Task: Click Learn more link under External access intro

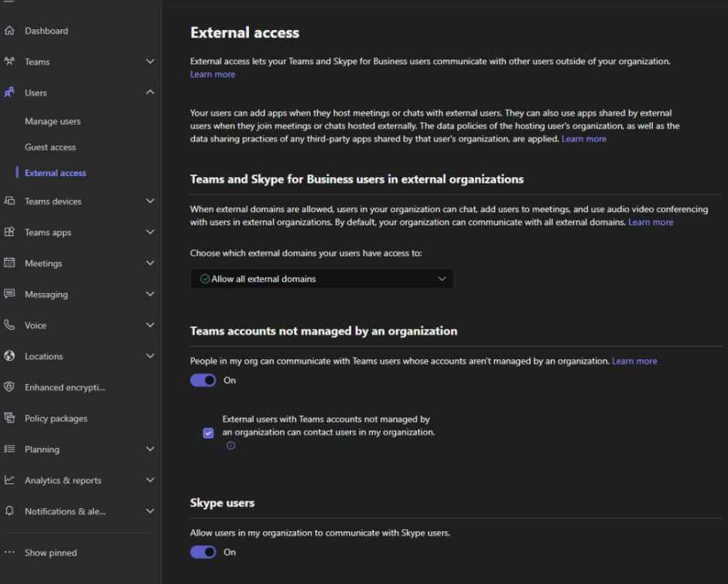Action: pos(213,74)
